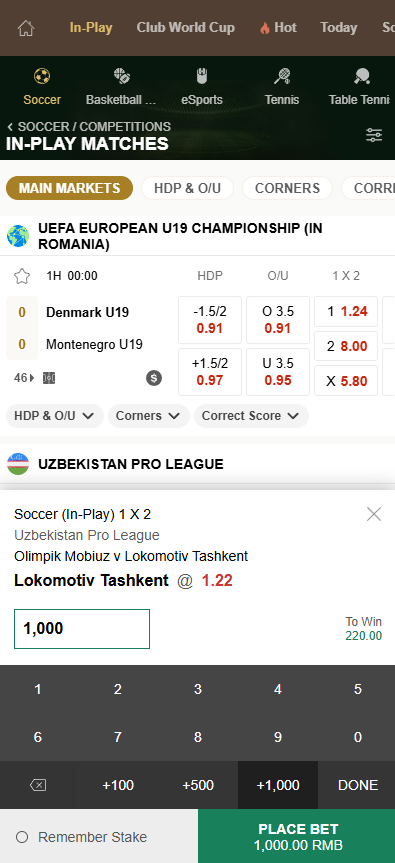Go to the home icon

click(x=26, y=28)
